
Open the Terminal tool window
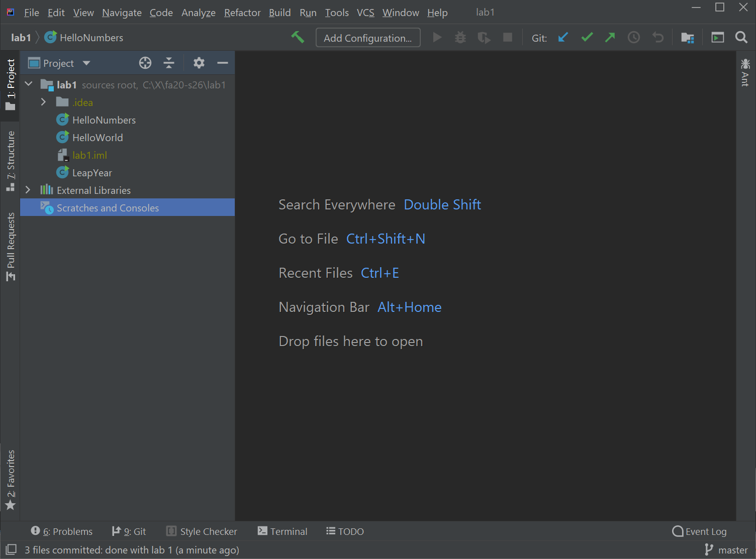(x=282, y=531)
